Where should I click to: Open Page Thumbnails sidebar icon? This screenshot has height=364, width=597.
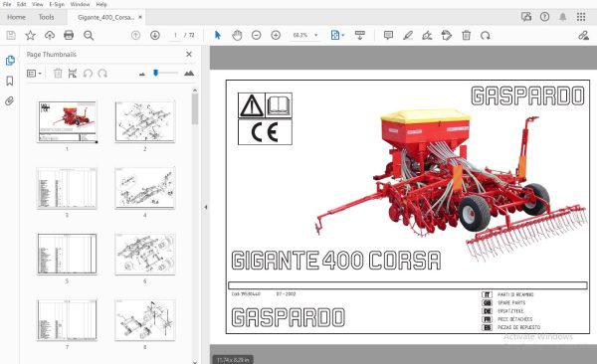pos(10,61)
